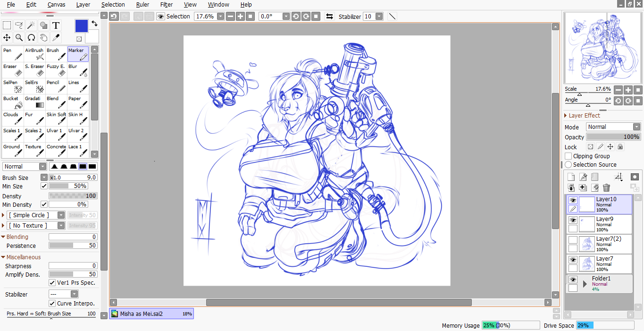This screenshot has height=331, width=644.
Task: Adjust the Brush Size slider
Action: click(73, 178)
